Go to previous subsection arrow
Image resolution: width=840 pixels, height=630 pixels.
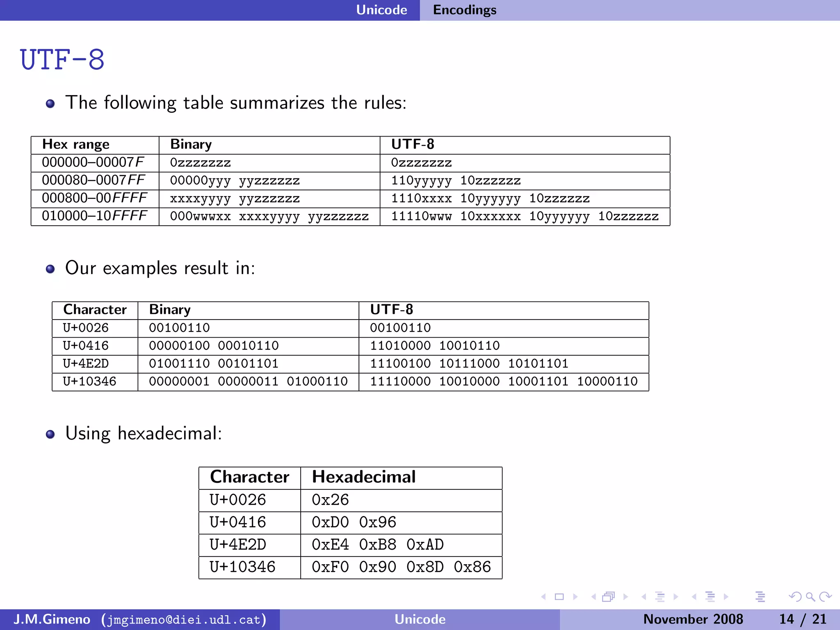[x=644, y=597]
